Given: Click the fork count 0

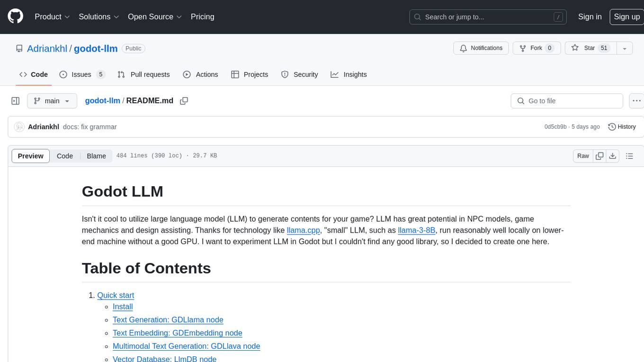Looking at the screenshot, I should pos(549,48).
